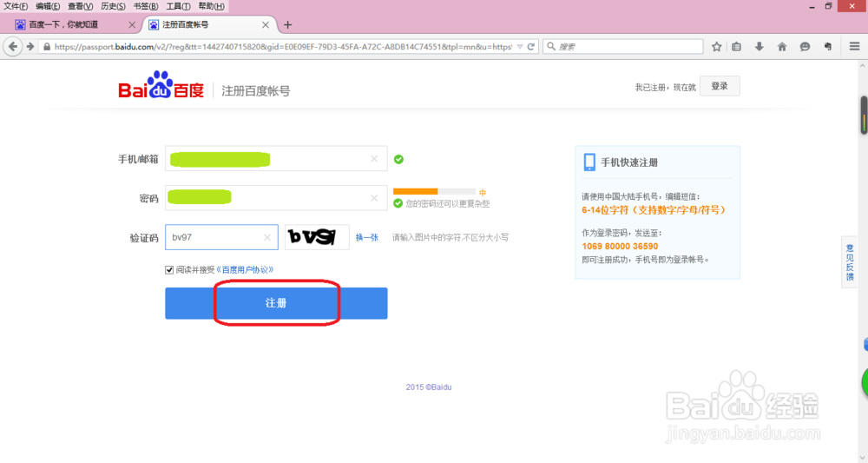This screenshot has width=868, height=463.
Task: Click the 您的密码还可以更复杂些 hint
Action: point(447,204)
